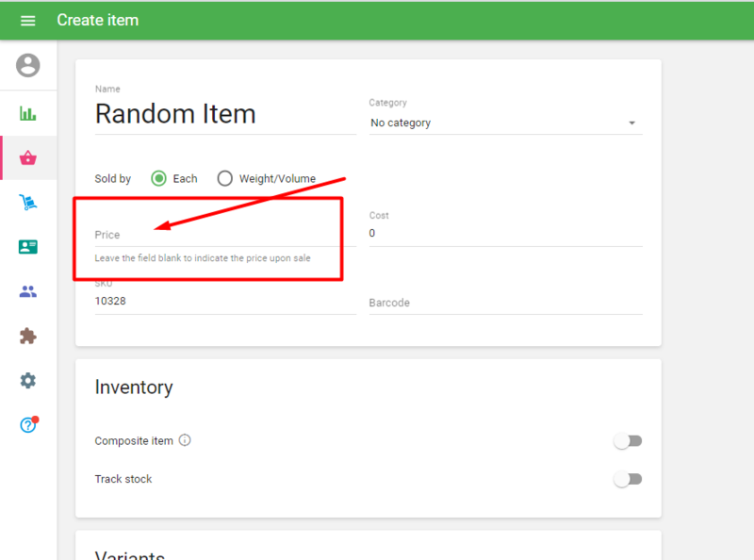Screen dimensions: 754x560
Task: Open the user account profile icon
Action: coord(28,65)
